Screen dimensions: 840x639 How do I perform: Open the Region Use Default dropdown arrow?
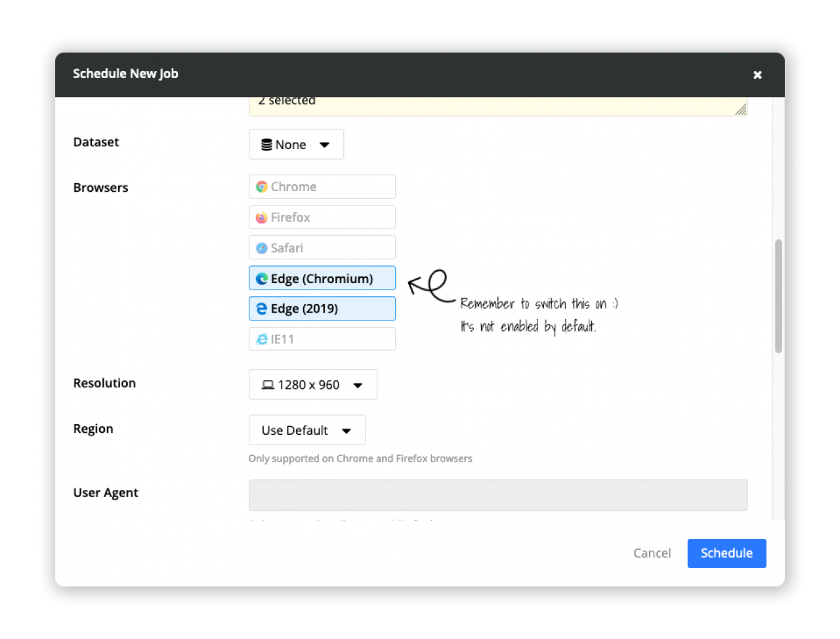point(346,431)
